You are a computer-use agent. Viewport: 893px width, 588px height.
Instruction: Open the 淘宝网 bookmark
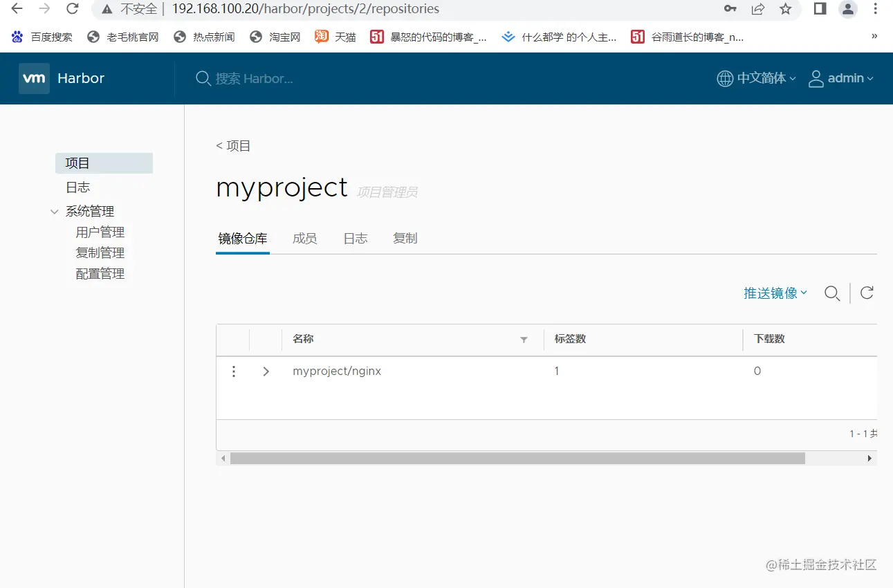pos(275,37)
